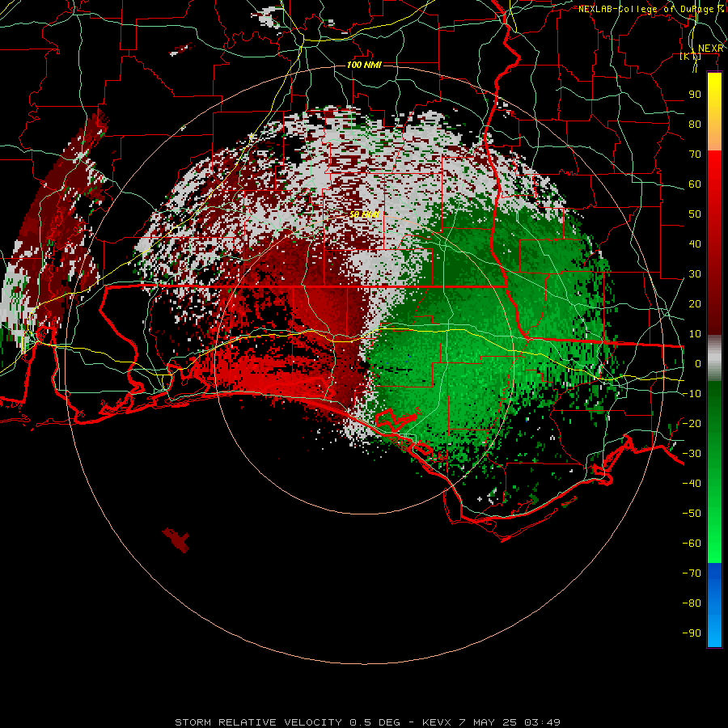The width and height of the screenshot is (728, 728).
Task: Click the isolated dark red echo over the Gulf
Action: 177,540
